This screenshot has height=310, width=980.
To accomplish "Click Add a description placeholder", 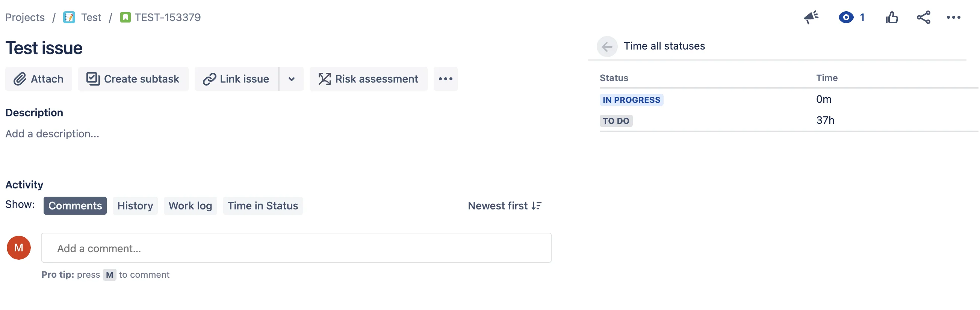I will click(x=52, y=134).
